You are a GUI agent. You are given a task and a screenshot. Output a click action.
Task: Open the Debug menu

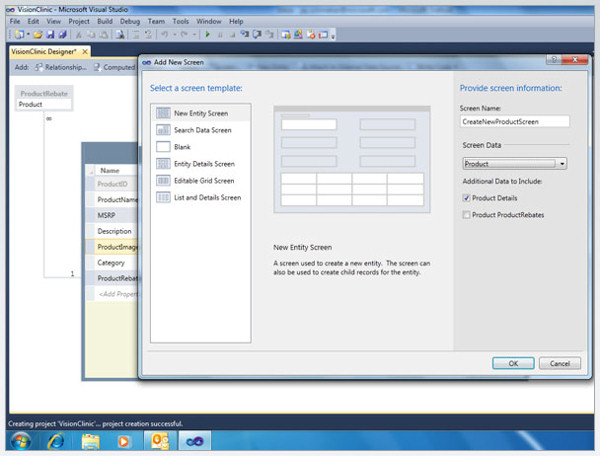pyautogui.click(x=133, y=21)
